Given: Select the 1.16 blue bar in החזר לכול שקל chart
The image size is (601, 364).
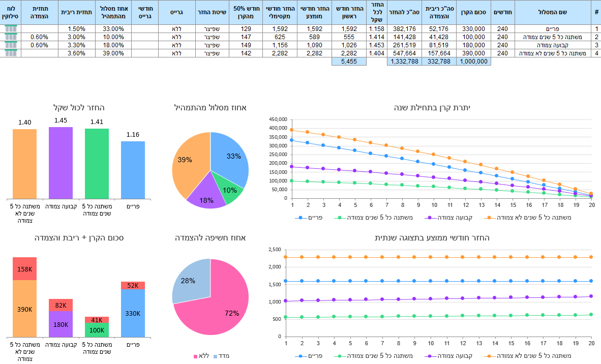Looking at the screenshot, I should 133,170.
